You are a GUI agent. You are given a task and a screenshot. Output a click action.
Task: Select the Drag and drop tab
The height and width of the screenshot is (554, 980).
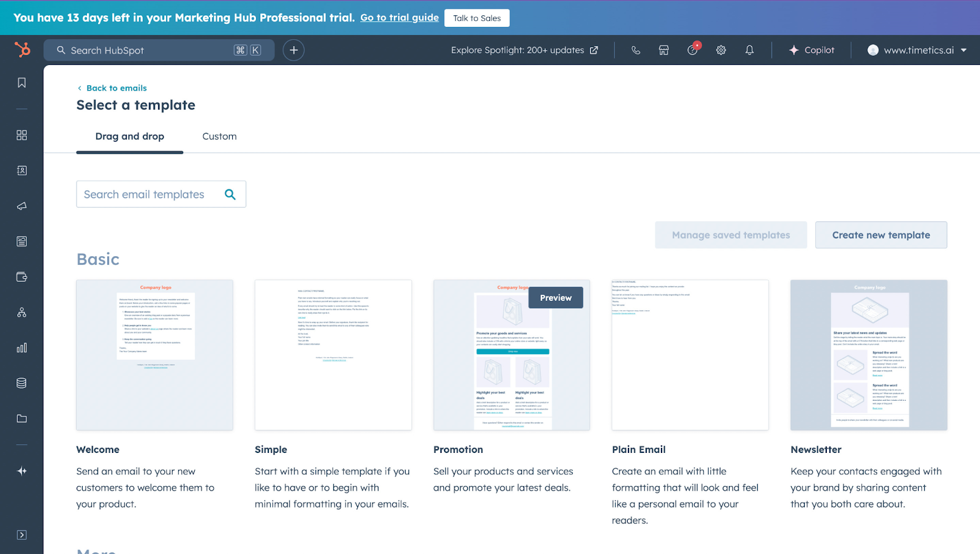129,136
